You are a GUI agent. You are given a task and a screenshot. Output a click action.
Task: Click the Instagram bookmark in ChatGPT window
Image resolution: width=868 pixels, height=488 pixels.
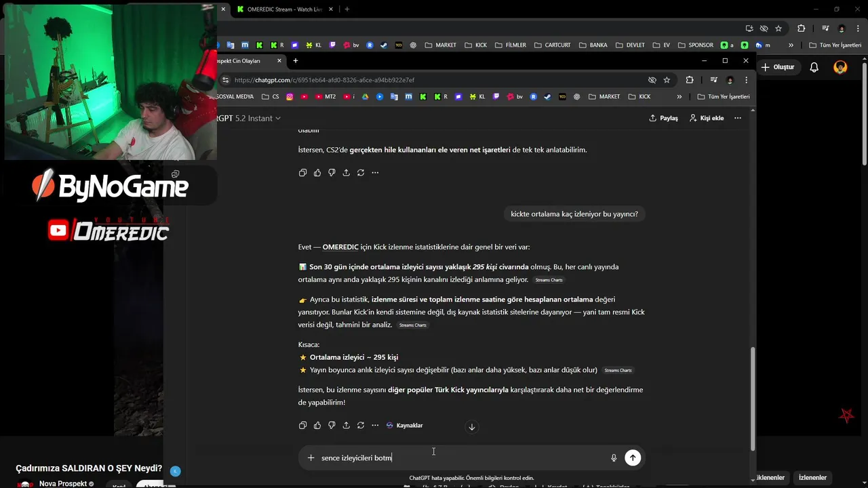290,97
